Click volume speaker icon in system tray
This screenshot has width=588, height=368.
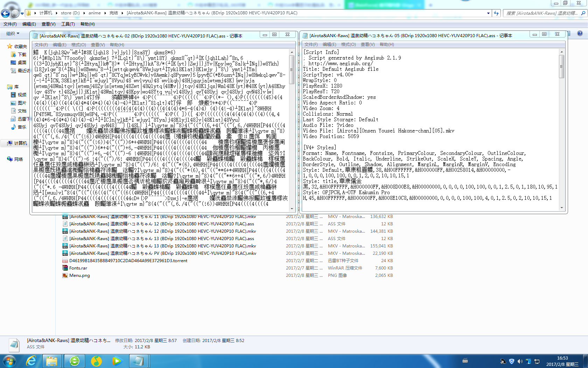pos(520,361)
